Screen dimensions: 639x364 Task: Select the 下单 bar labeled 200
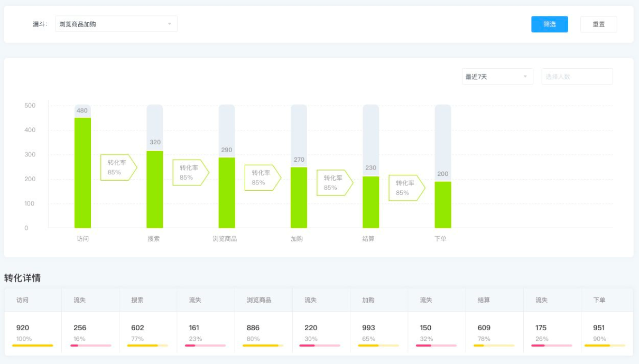(x=443, y=205)
